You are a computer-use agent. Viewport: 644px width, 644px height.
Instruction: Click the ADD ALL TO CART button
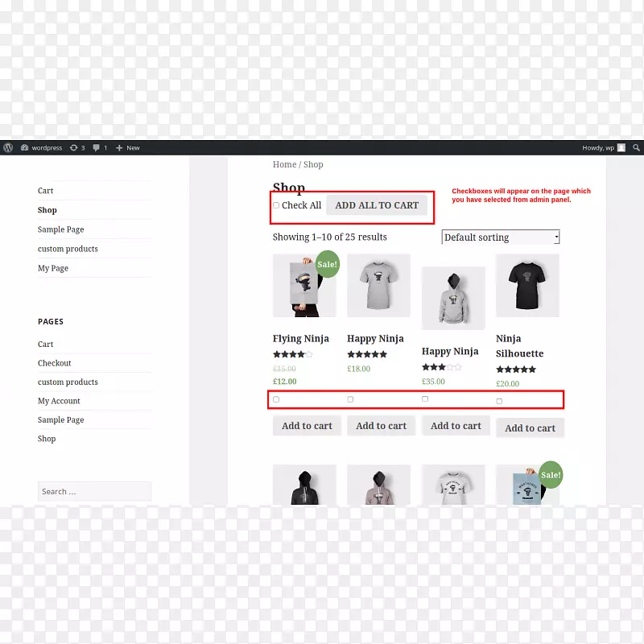(378, 205)
